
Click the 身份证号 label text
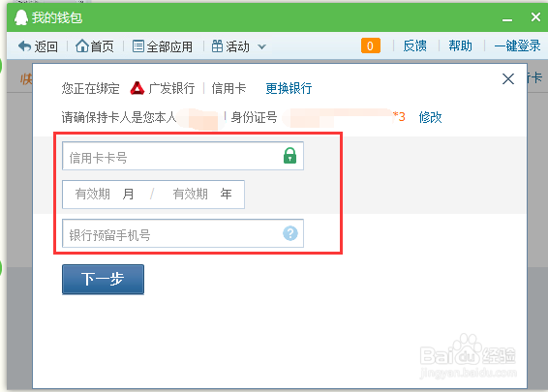click(254, 117)
